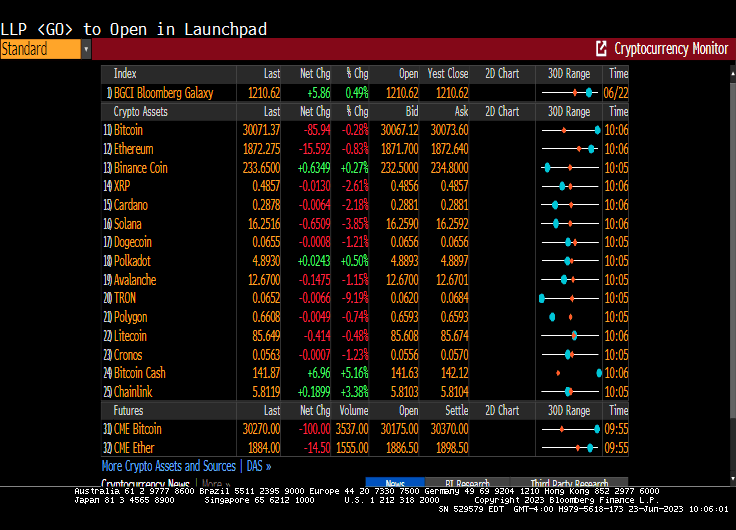Select the Ethereum asset row

click(133, 149)
